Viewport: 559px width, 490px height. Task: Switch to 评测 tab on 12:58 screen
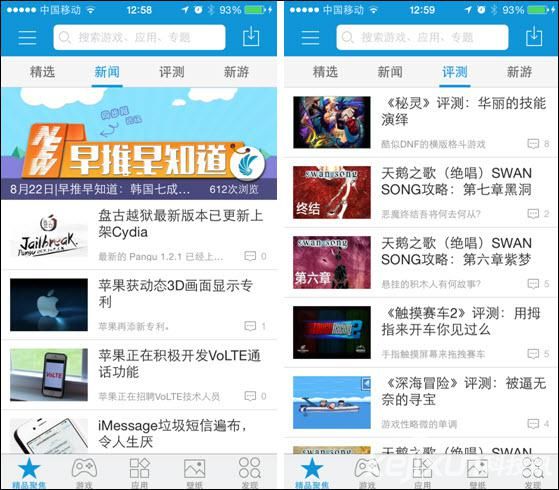(171, 72)
